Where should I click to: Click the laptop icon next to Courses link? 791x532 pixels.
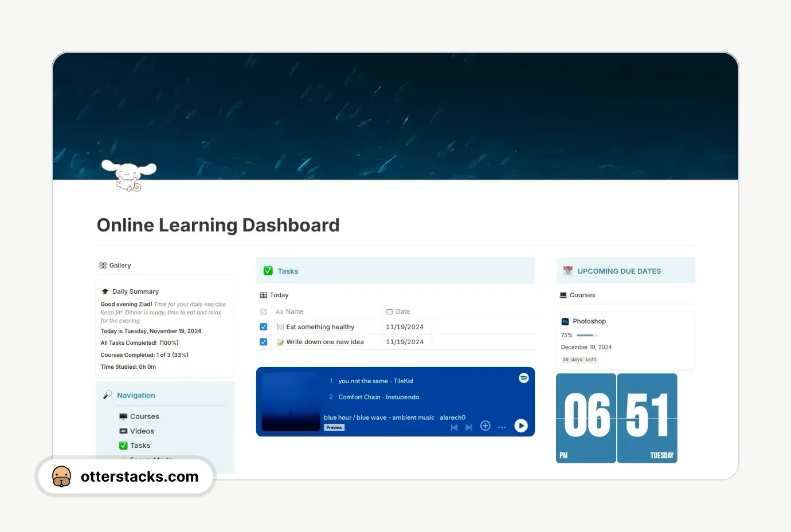[x=123, y=416]
